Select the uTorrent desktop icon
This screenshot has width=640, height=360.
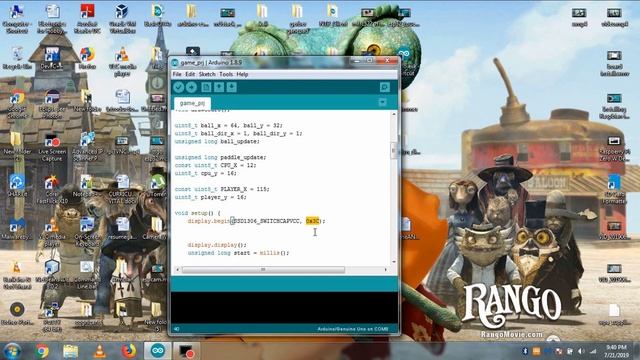pyautogui.click(x=157, y=186)
